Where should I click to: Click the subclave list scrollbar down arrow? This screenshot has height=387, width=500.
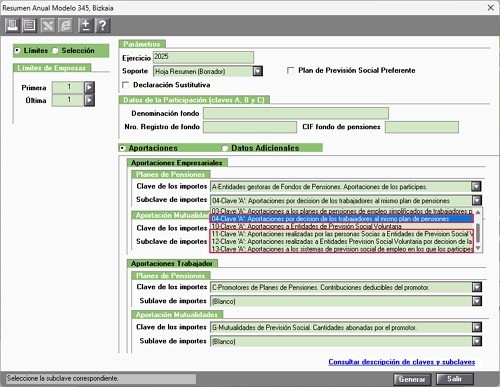pyautogui.click(x=478, y=248)
